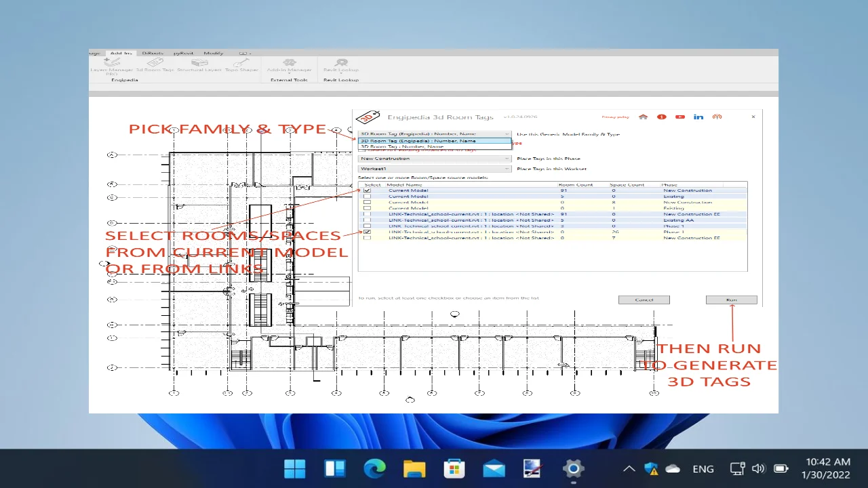Check the Current Model row with 5 rooms
The width and height of the screenshot is (868, 488).
(368, 197)
